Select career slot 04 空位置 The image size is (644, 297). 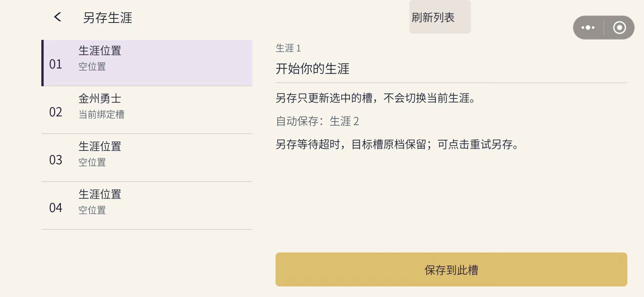point(147,206)
